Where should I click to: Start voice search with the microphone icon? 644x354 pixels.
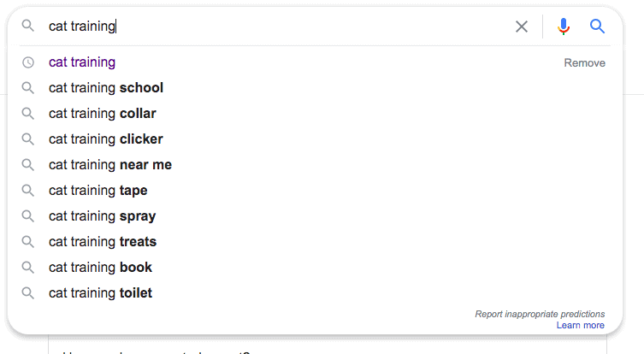[x=564, y=27]
